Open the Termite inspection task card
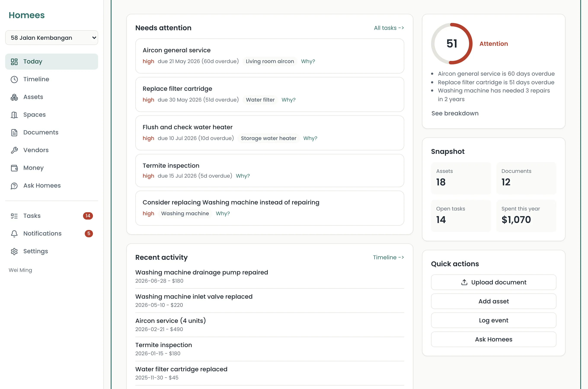 (x=270, y=171)
